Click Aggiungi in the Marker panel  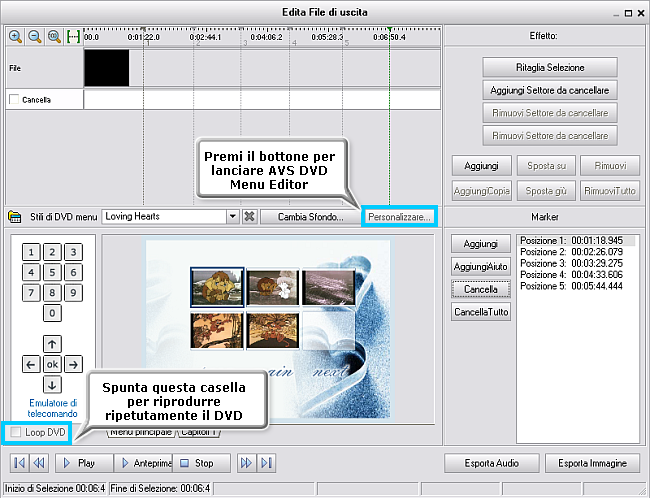480,244
